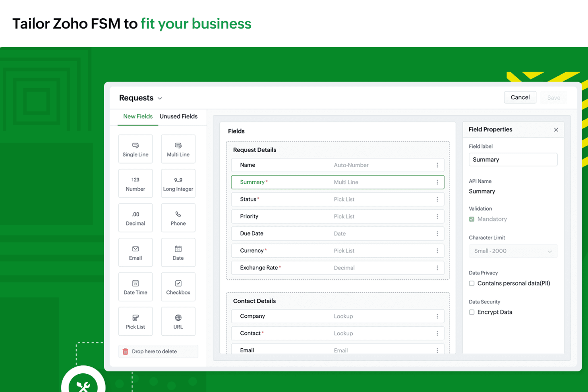Add a Number field
Image resolution: width=588 pixels, height=392 pixels.
click(x=135, y=183)
